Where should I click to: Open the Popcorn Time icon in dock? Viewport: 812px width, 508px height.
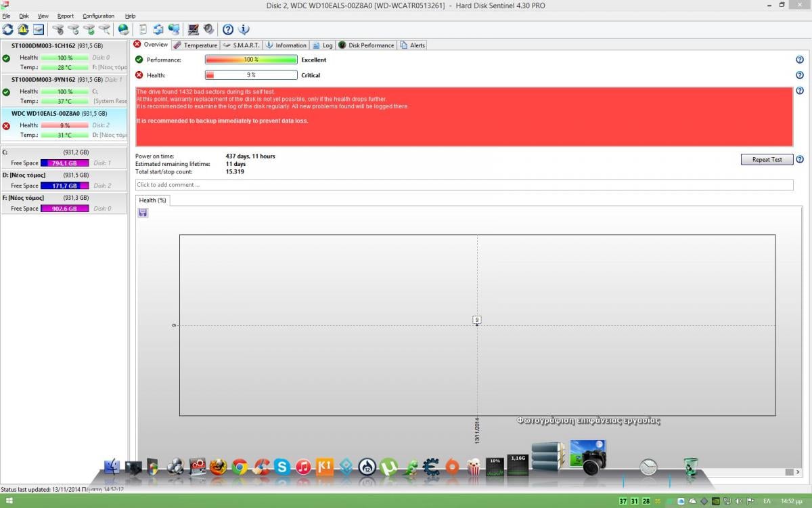(x=474, y=466)
